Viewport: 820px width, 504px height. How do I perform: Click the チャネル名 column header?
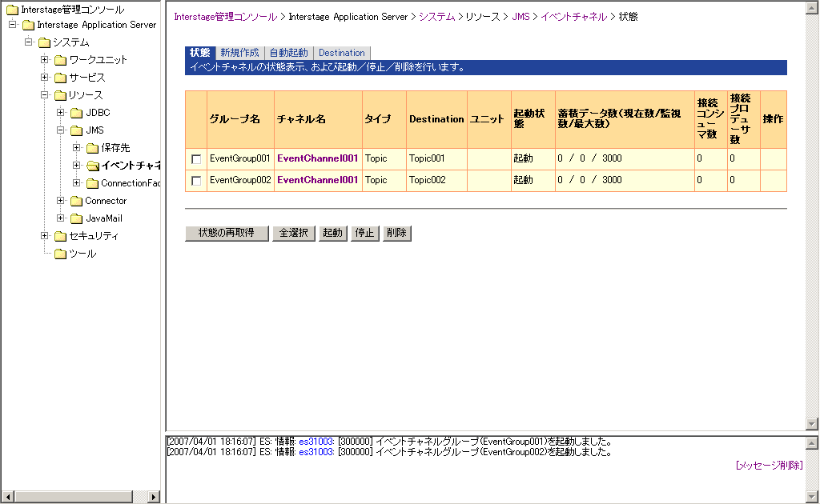click(x=318, y=120)
